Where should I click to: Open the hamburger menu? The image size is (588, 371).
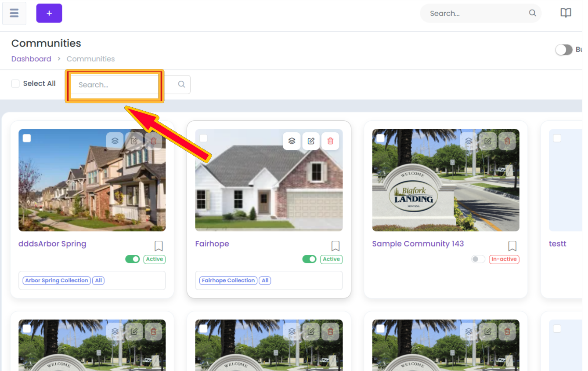click(x=14, y=13)
